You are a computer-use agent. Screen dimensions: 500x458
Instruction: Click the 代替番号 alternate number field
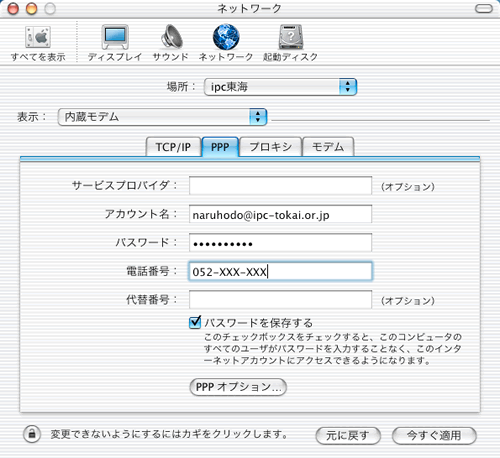[280, 300]
